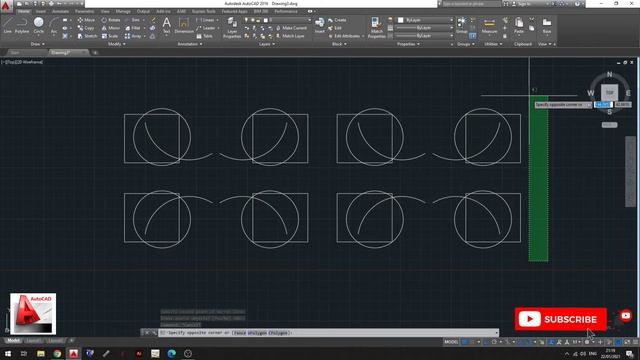This screenshot has height=360, width=640.
Task: Activate the Trim tool
Action: pos(133,20)
